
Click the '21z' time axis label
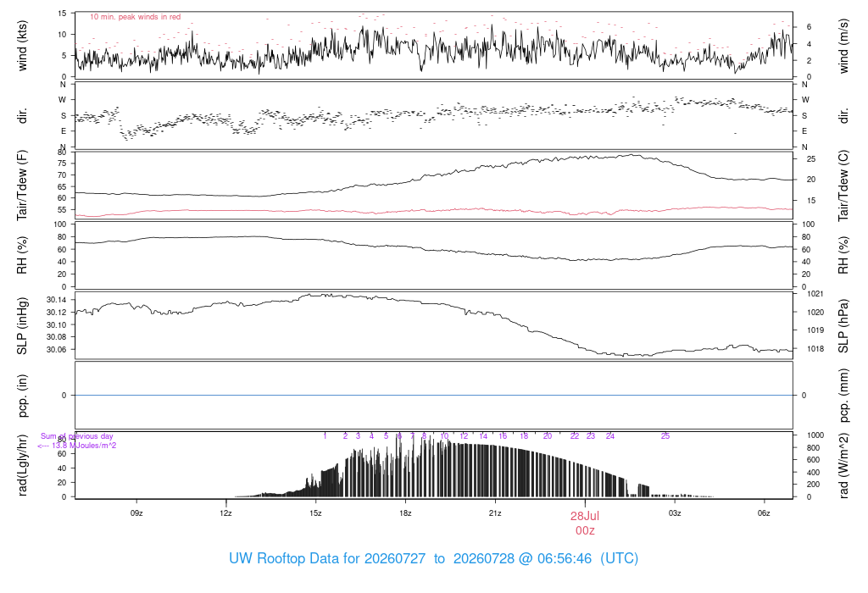(495, 513)
